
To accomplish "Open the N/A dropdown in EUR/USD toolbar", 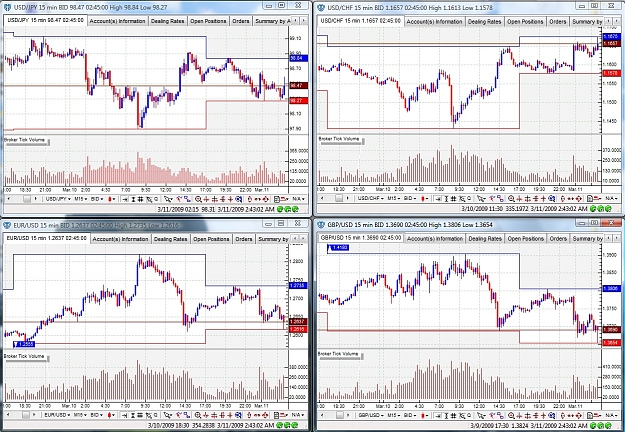I will (x=299, y=415).
